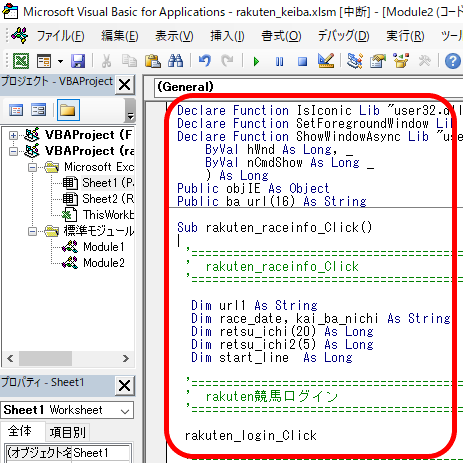Open the (General) object dropdown
Screen dimensions: 463x463
[308, 87]
